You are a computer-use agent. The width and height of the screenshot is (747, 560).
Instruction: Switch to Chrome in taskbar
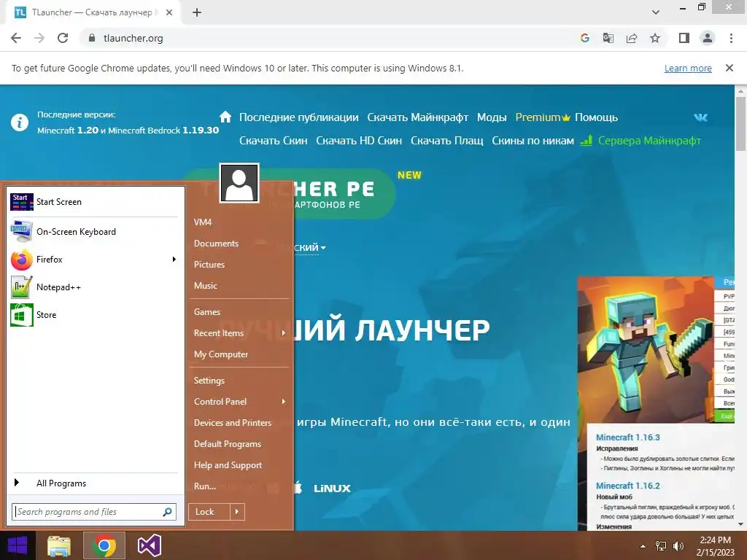tap(104, 545)
